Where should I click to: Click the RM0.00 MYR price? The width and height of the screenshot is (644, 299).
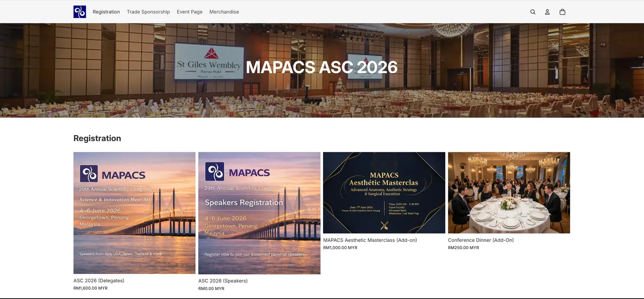(211, 289)
